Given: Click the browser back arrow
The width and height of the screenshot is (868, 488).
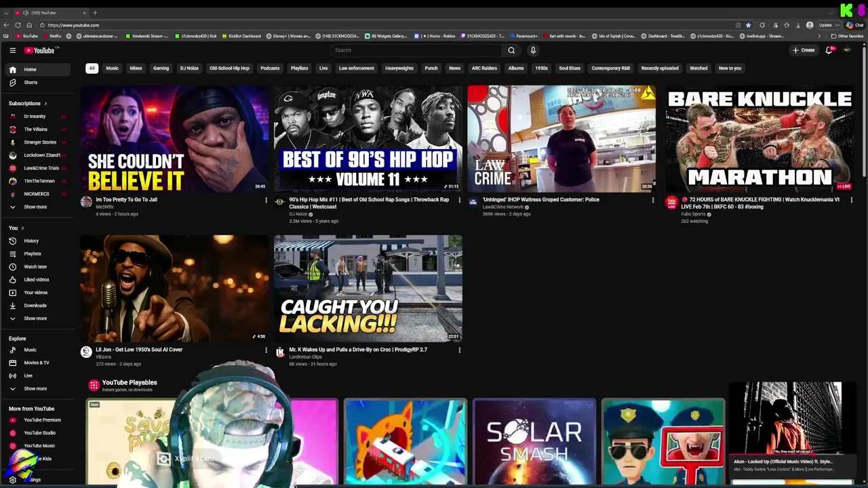Looking at the screenshot, I should click(x=7, y=25).
